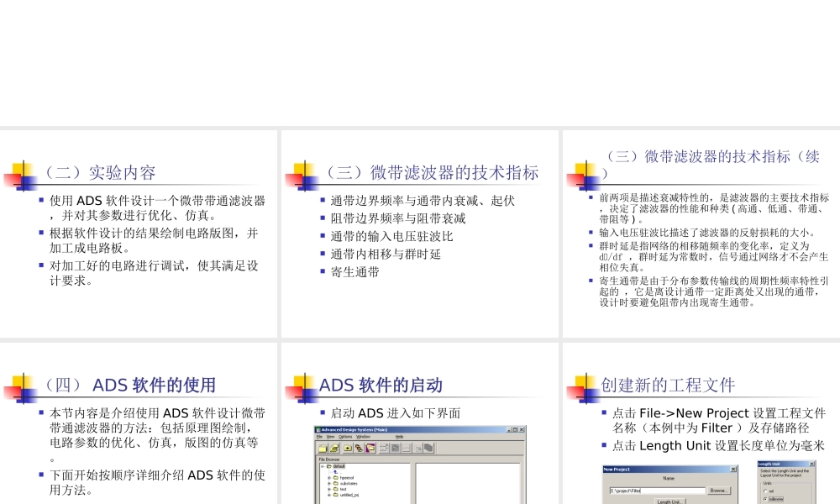Click the magenta folder icon in ADS toolbar
Image resolution: width=840 pixels, height=504 pixels.
coord(370,449)
